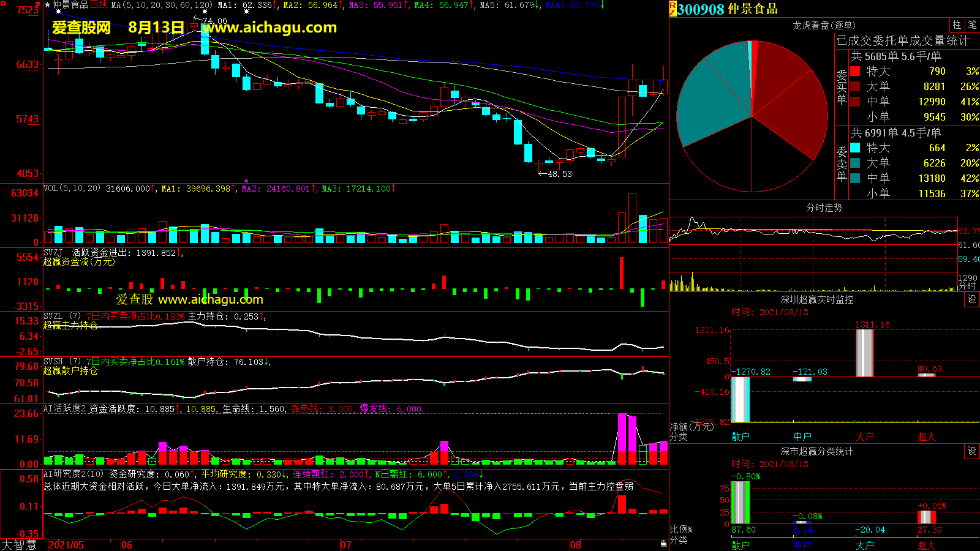Click the star icon before 仲景食品

coord(48,5)
